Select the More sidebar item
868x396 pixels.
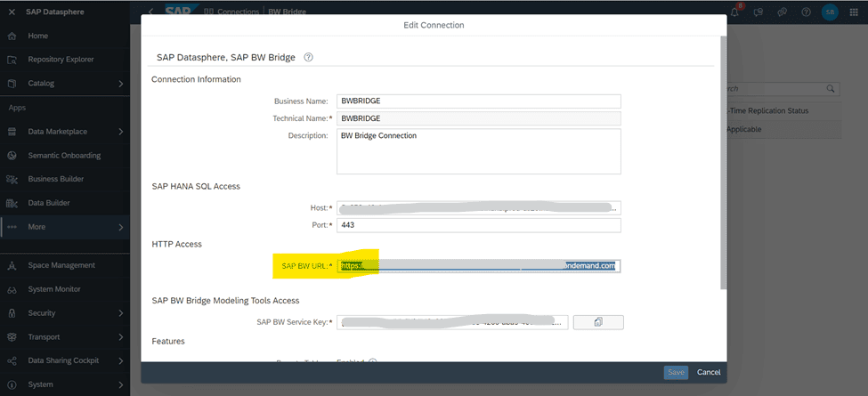[x=65, y=227]
